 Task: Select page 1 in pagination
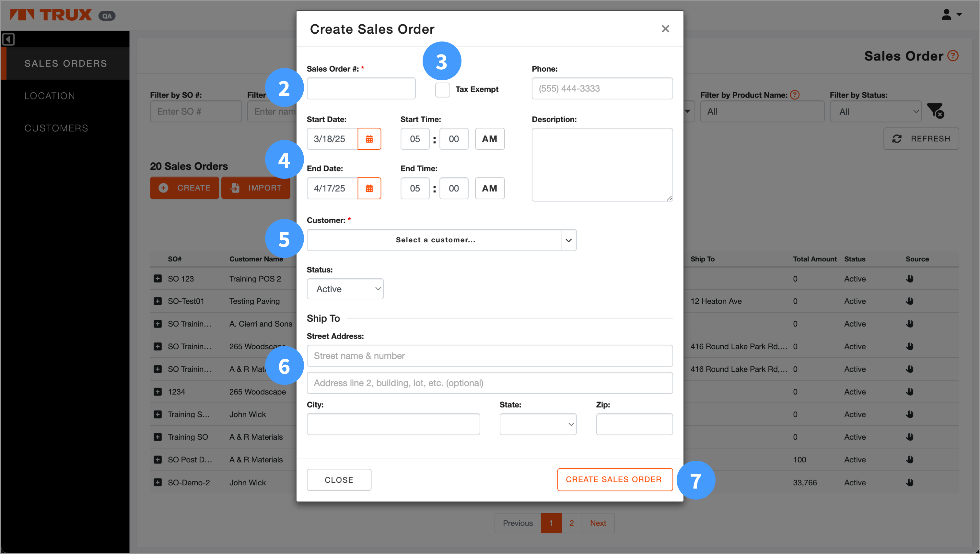coord(551,523)
